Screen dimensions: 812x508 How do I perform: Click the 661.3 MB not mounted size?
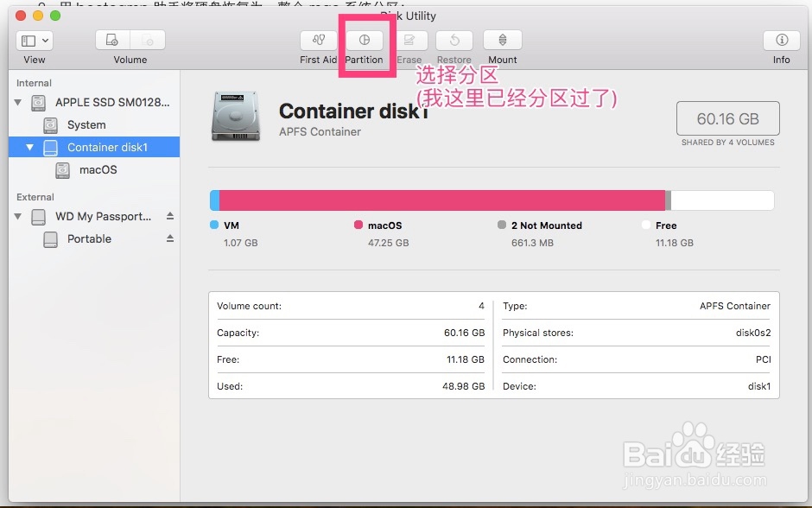532,243
